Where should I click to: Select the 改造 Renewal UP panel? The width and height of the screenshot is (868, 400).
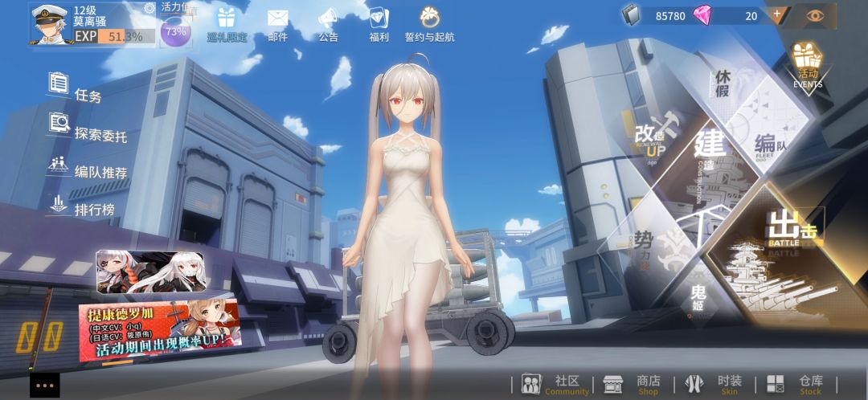pos(657,138)
